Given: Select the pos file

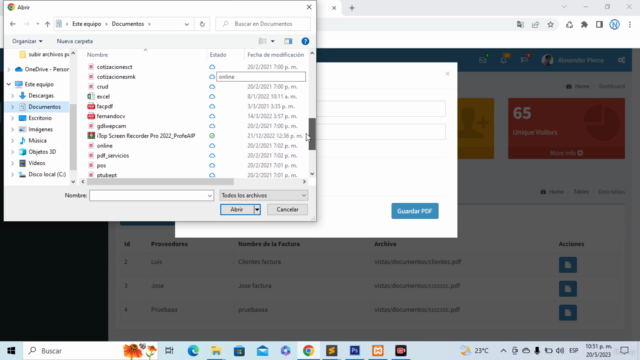Looking at the screenshot, I should (x=101, y=165).
